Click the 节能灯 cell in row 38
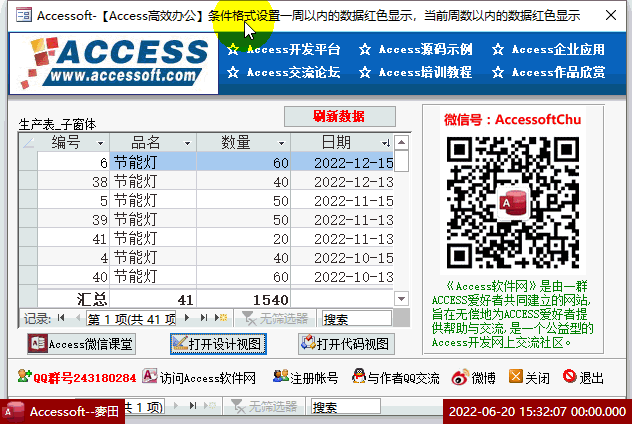Screen dimensions: 632x424 tap(153, 181)
